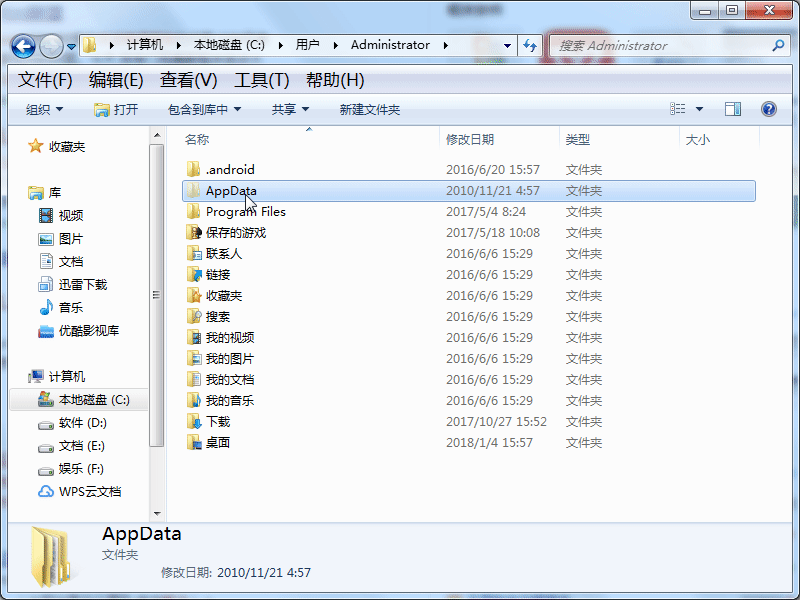
Task: Select the 链接 folder icon
Action: point(193,274)
